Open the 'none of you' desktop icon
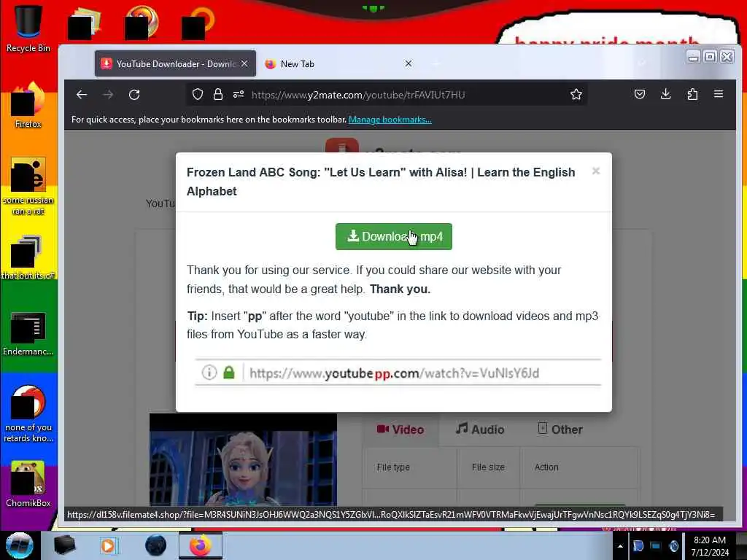This screenshot has width=747, height=560. point(28,413)
